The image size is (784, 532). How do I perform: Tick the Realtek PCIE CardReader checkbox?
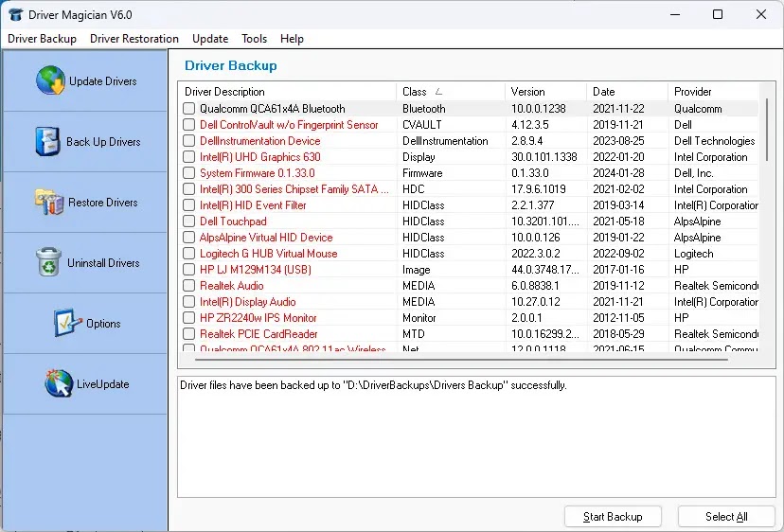click(x=188, y=333)
